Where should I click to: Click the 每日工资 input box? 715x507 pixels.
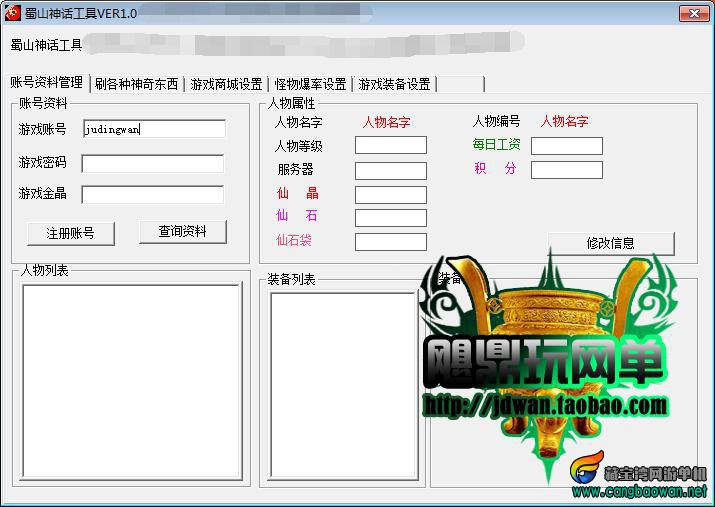[x=567, y=146]
